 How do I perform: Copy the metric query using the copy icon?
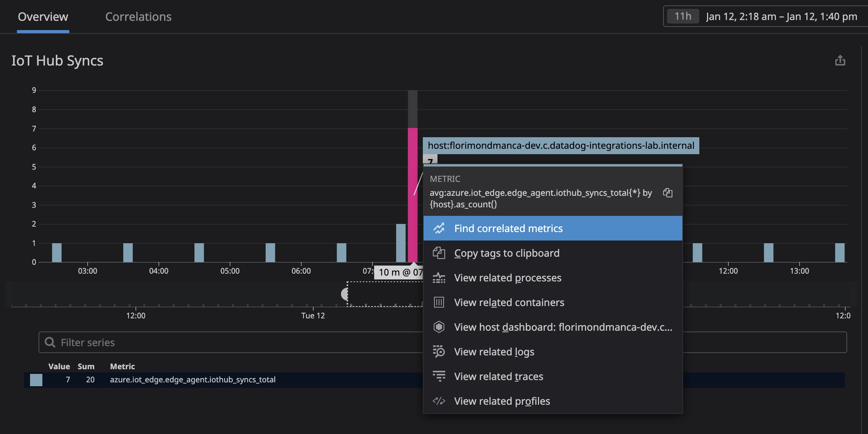(x=668, y=193)
